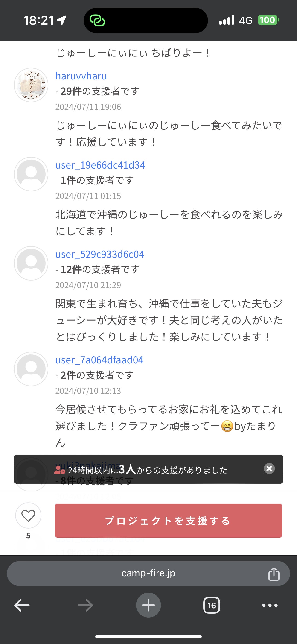The image size is (297, 644).
Task: Open the tab switcher showing 16 tabs
Action: point(212,606)
